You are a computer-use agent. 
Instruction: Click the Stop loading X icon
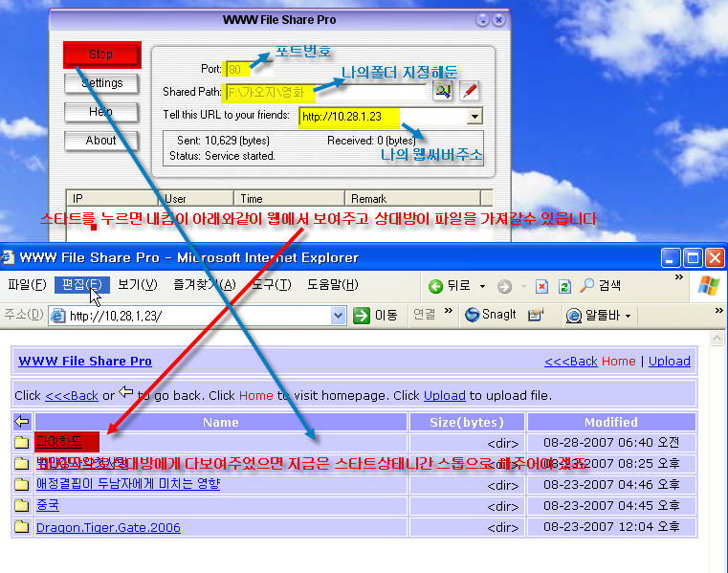[x=541, y=287]
